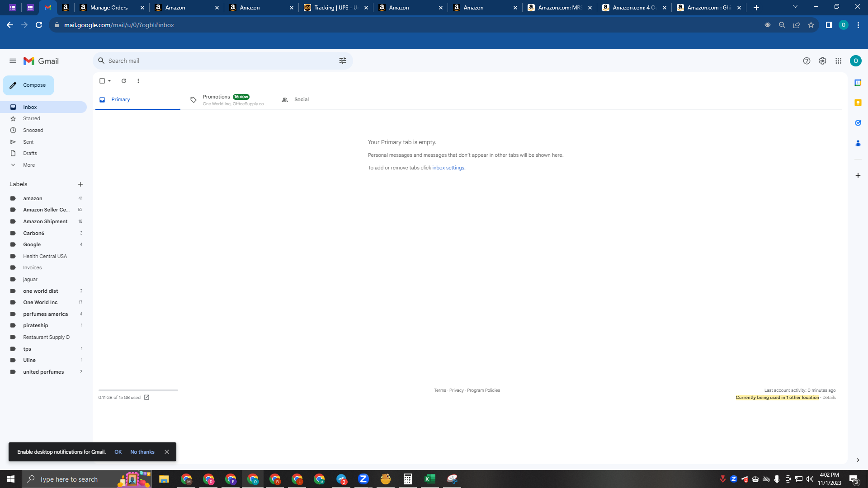868x488 pixels.
Task: Open Gmail main menu hamburger icon
Action: coord(13,61)
